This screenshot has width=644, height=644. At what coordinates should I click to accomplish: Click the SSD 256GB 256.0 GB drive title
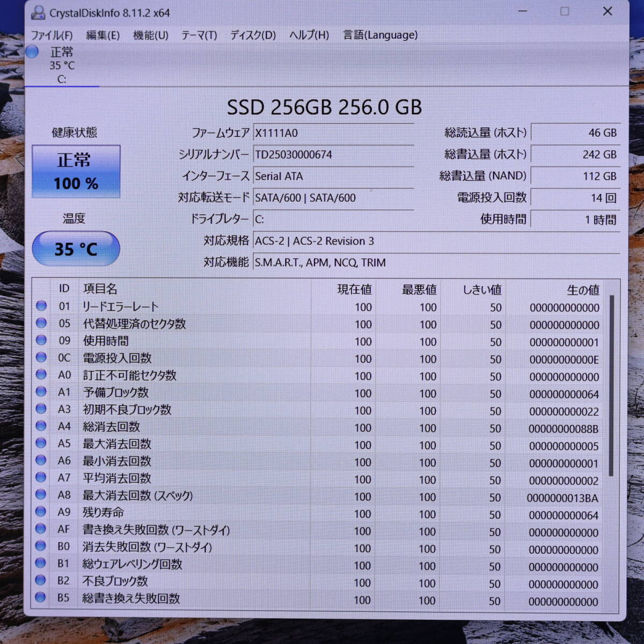coord(324,107)
